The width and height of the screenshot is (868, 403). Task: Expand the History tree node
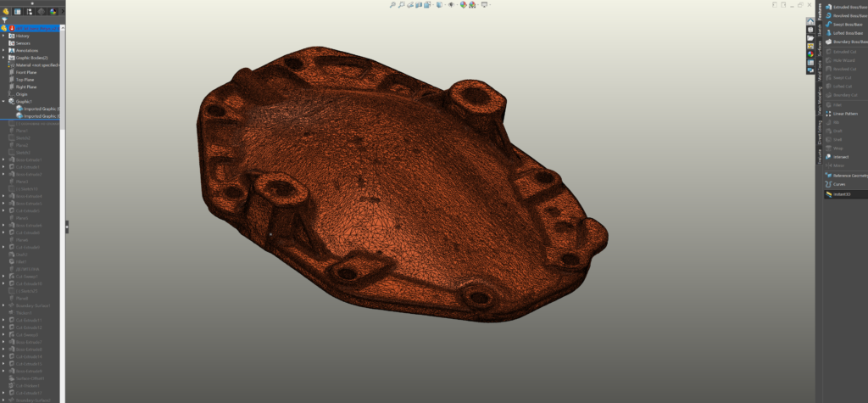coord(3,36)
